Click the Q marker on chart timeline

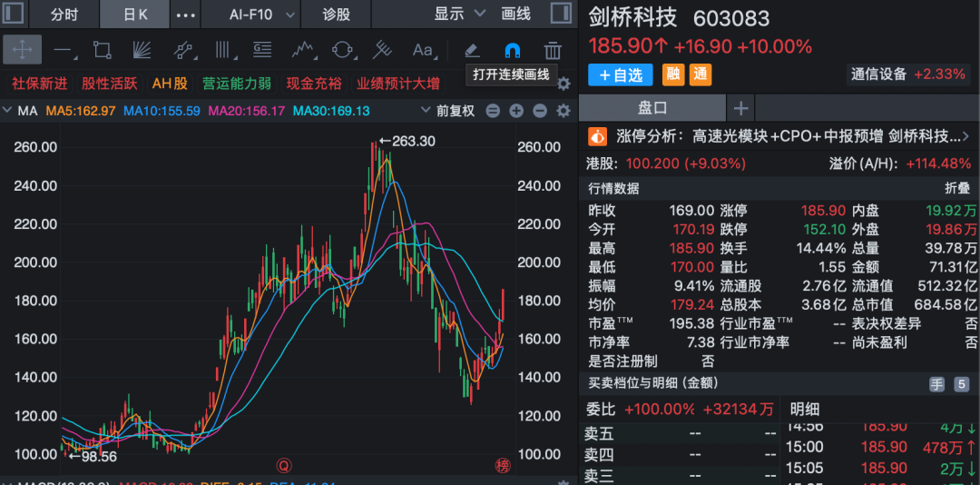coord(284,465)
